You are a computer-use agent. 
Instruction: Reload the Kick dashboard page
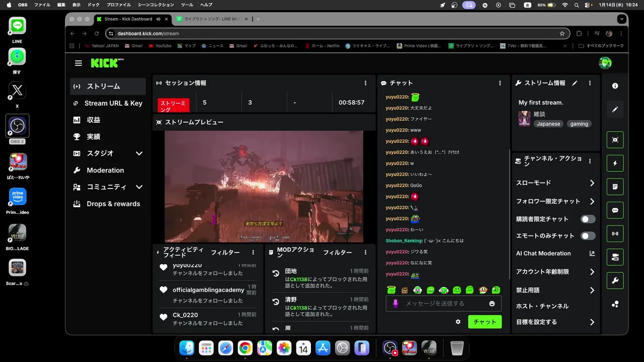[97, 34]
